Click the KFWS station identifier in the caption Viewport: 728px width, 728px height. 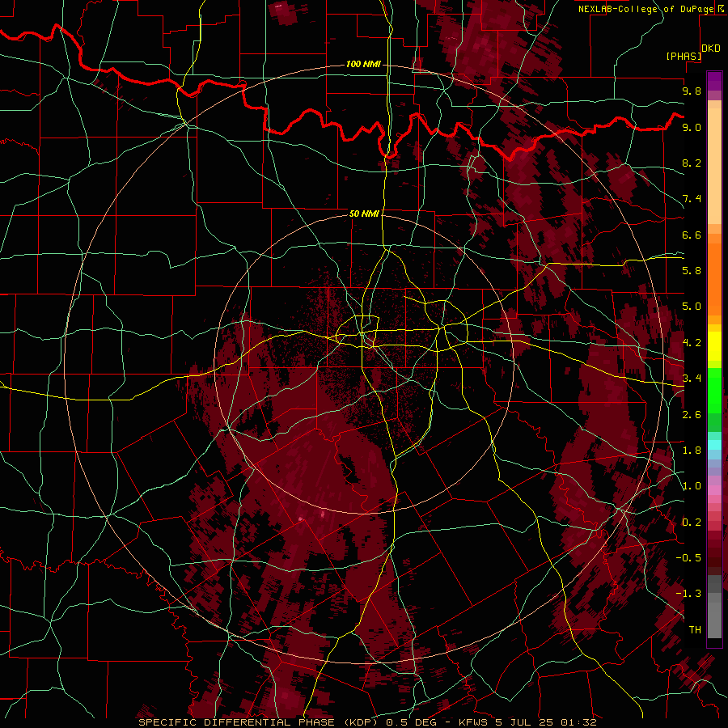click(x=475, y=722)
